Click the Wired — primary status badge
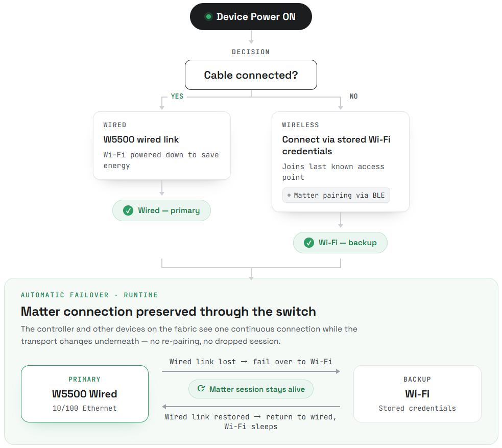This screenshot has width=502, height=448. click(x=161, y=210)
